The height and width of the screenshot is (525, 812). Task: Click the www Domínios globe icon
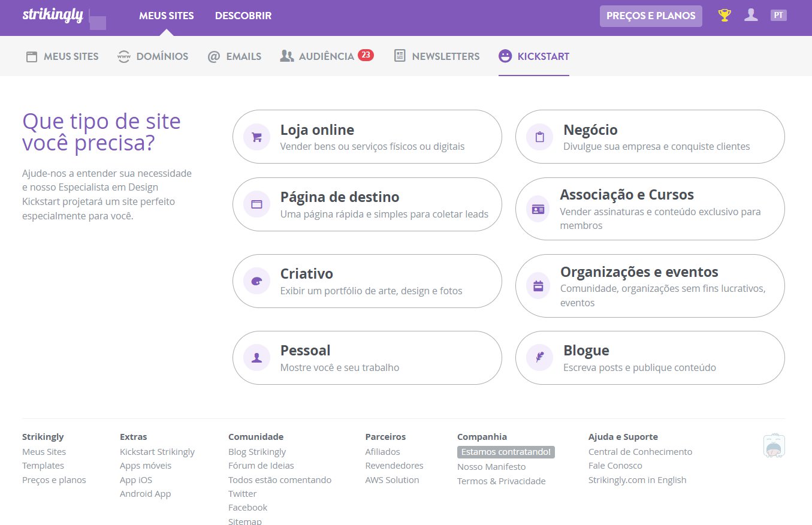(x=124, y=56)
